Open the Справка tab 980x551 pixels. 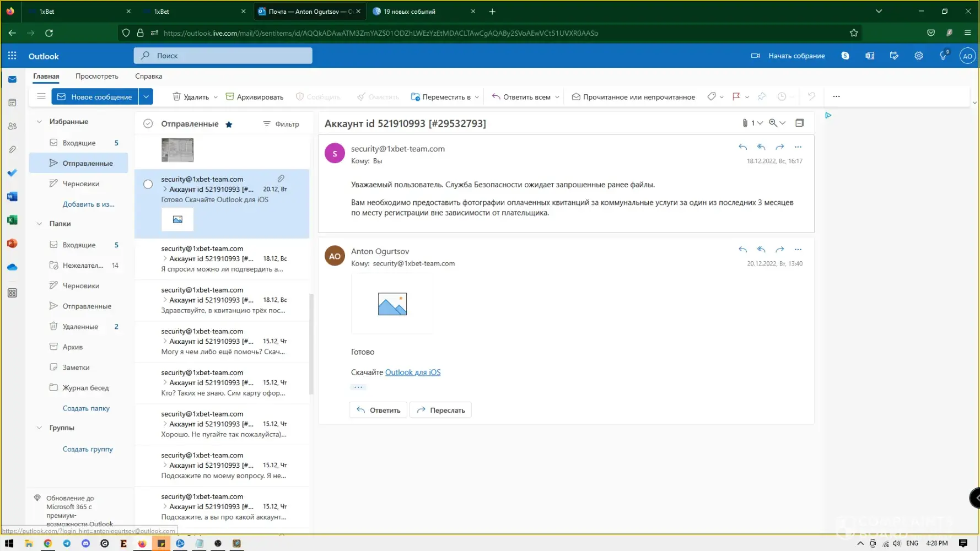(148, 77)
